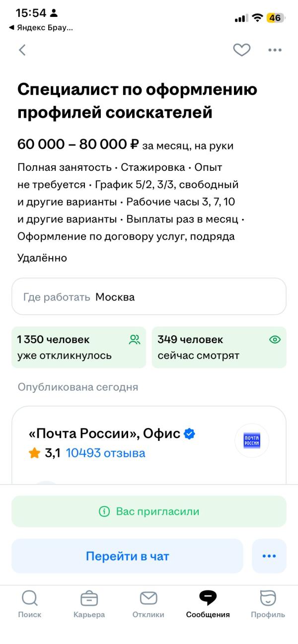Tap the «Вас пригласили» banner
The image size is (298, 644).
(x=149, y=511)
